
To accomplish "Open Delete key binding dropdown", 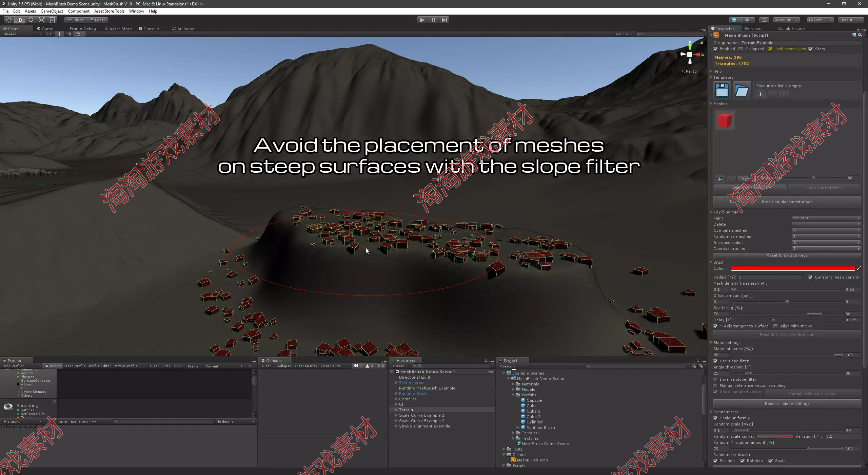I will pos(826,224).
